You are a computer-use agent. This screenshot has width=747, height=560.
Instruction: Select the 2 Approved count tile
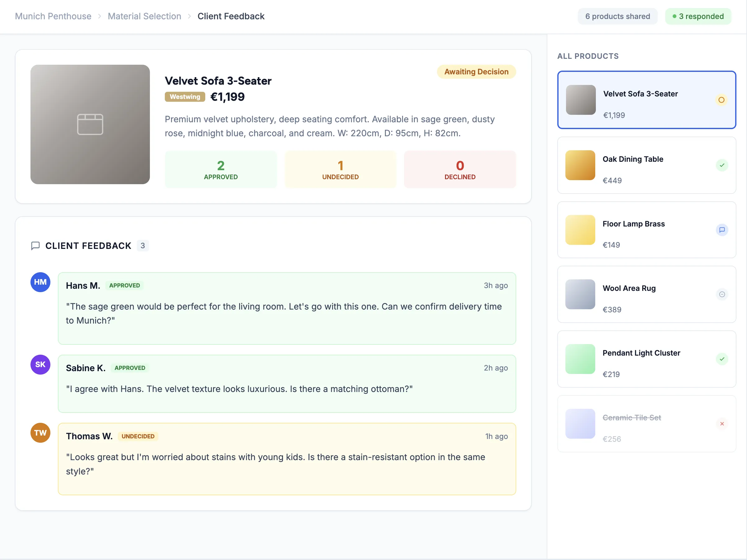click(x=220, y=170)
